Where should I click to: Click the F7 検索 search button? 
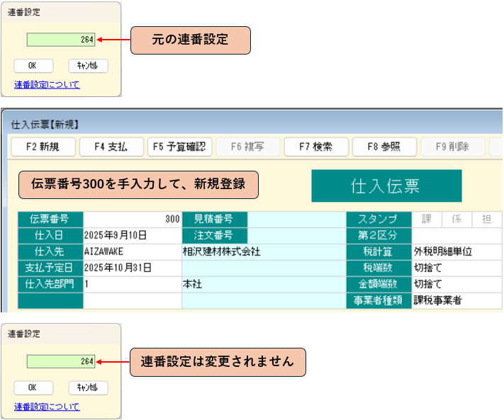pyautogui.click(x=314, y=147)
